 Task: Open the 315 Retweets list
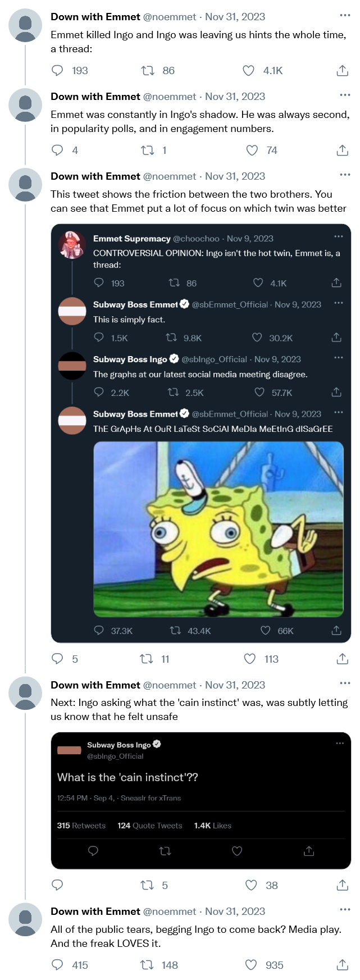coord(81,826)
